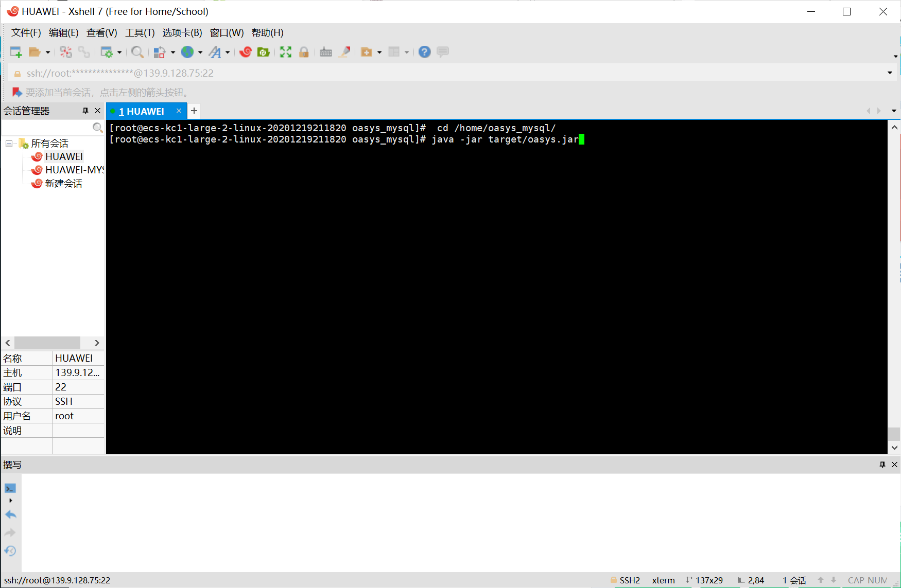Open the session Properties gear icon
Screen dimensions: 901x588
(x=107, y=52)
